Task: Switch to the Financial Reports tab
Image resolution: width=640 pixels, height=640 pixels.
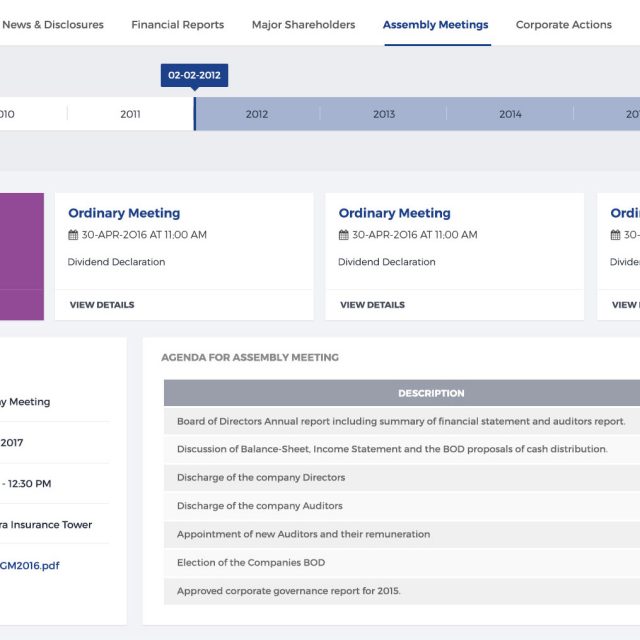Action: point(177,25)
